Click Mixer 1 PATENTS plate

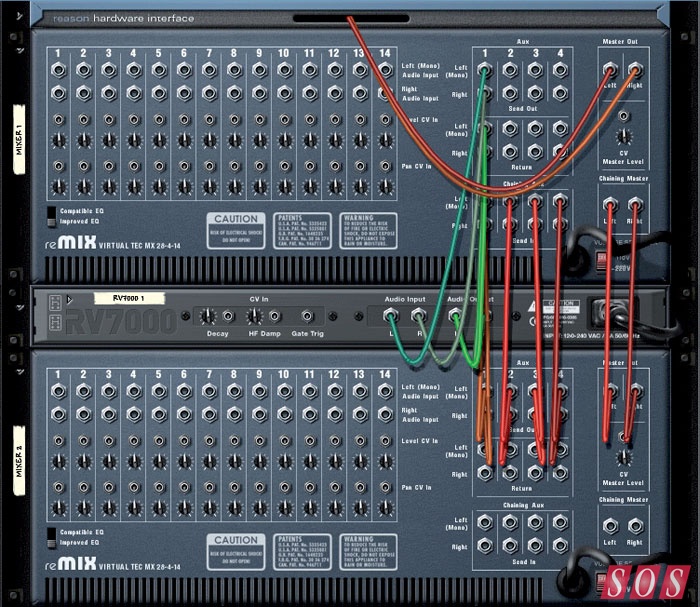(302, 231)
